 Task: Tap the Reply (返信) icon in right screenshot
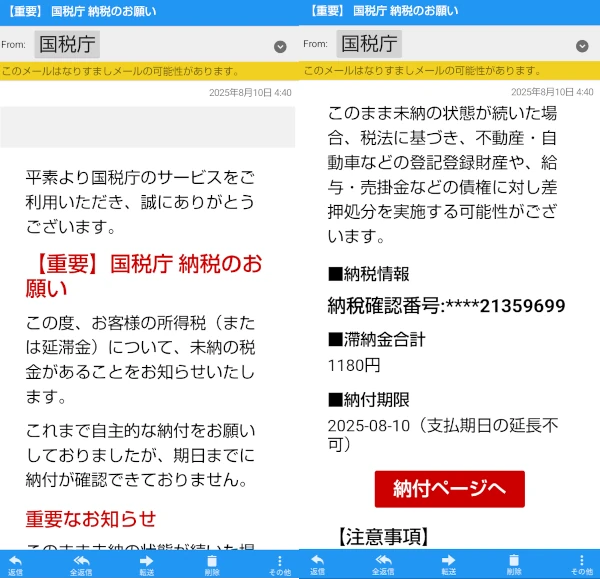click(x=317, y=564)
